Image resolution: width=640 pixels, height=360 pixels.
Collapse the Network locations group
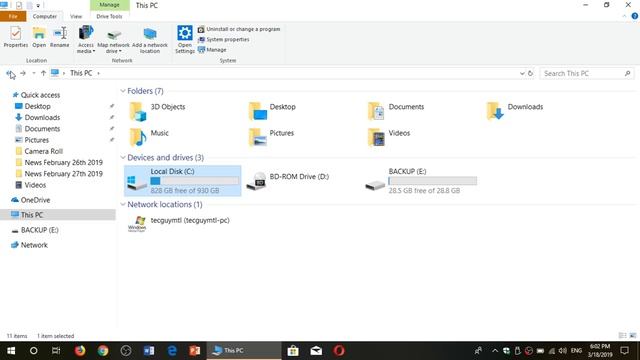click(x=123, y=204)
